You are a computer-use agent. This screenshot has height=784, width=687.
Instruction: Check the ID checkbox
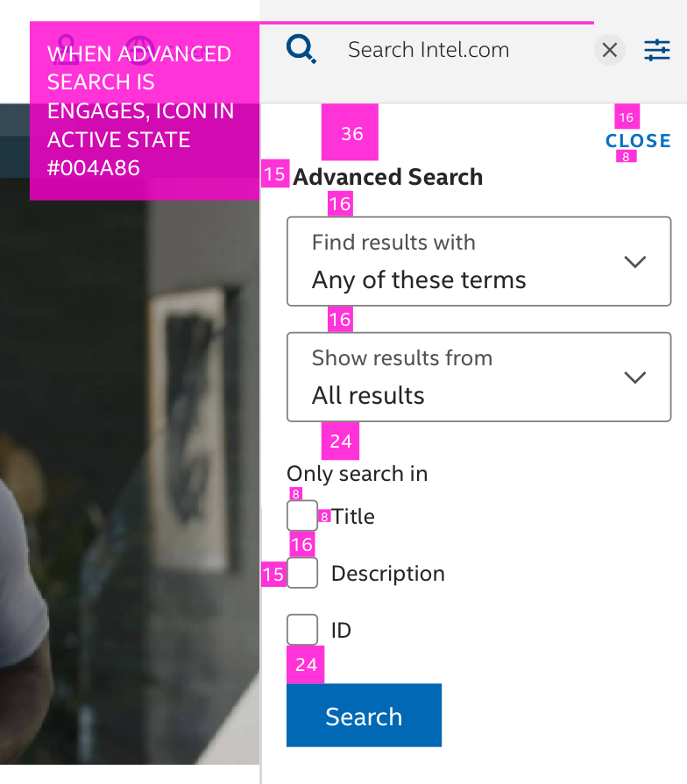click(x=302, y=630)
